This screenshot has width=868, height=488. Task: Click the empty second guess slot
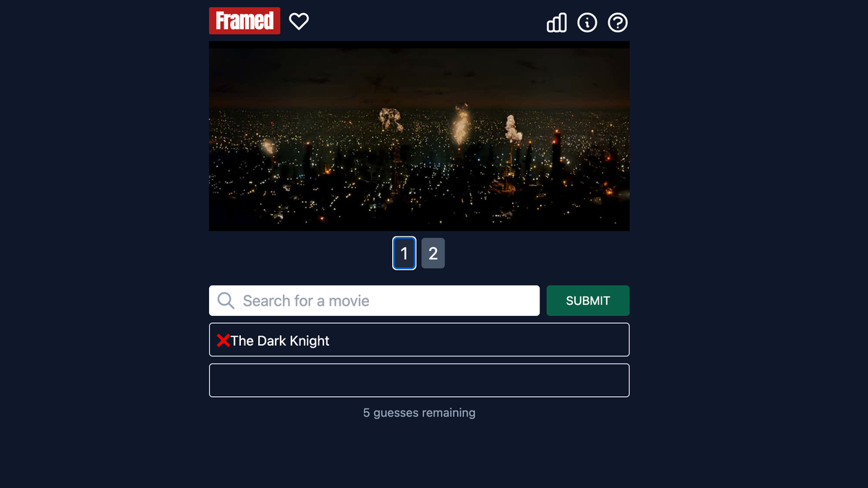pyautogui.click(x=419, y=380)
